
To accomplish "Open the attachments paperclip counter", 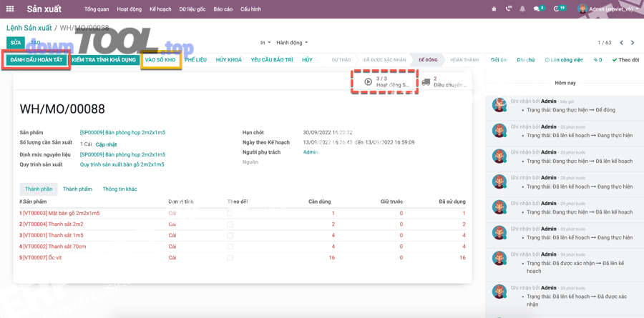I will pos(597,60).
